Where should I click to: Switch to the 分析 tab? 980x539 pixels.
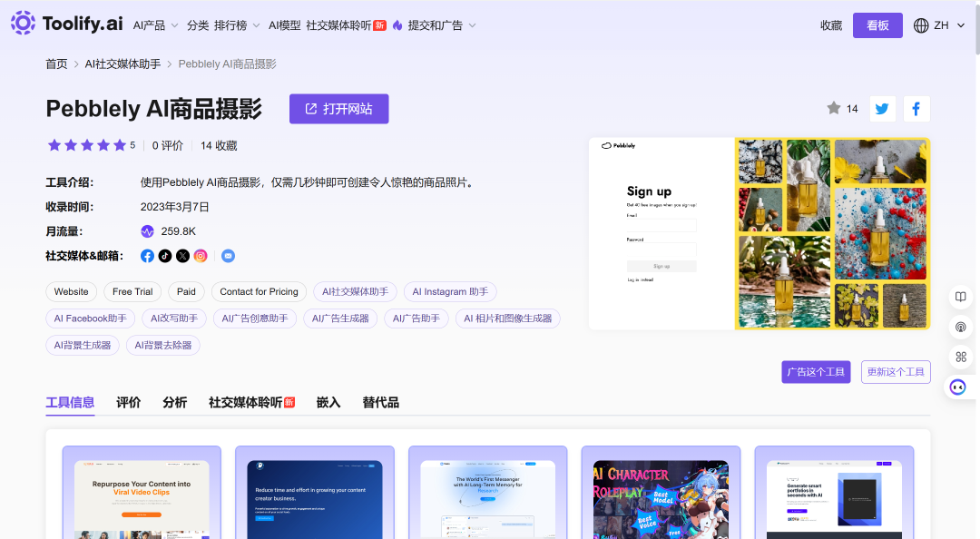click(174, 403)
